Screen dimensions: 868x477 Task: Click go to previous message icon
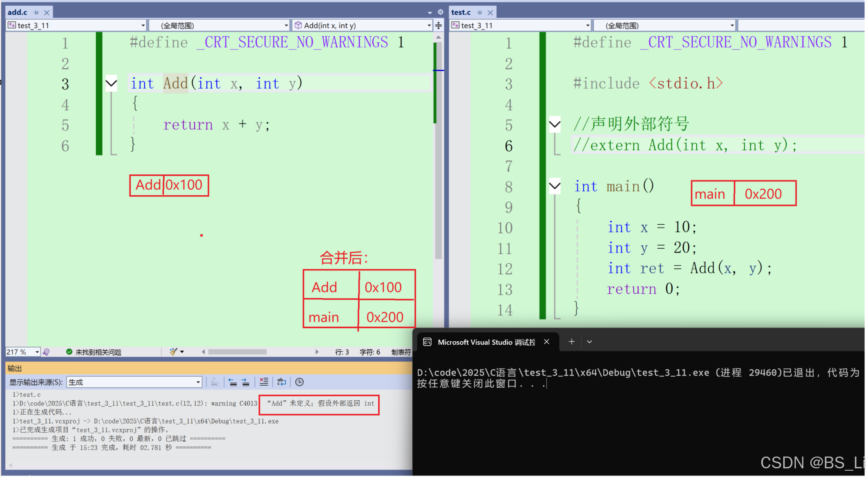[x=233, y=382]
